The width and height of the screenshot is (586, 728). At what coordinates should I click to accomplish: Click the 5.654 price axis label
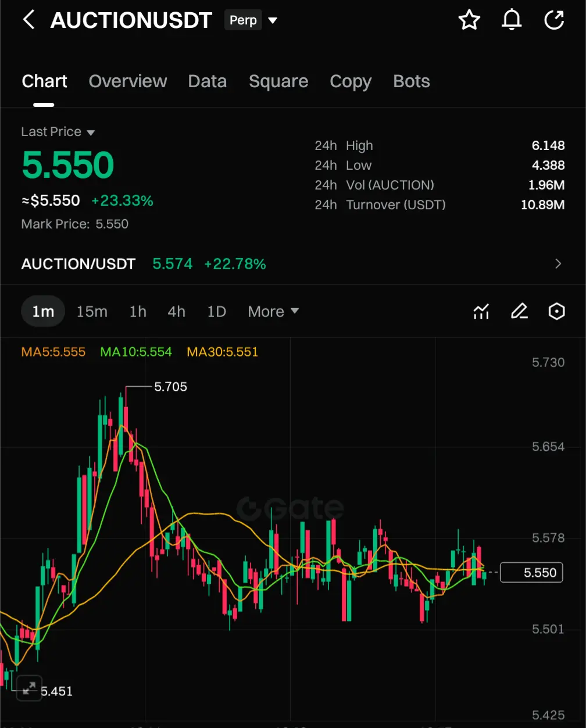coord(548,447)
